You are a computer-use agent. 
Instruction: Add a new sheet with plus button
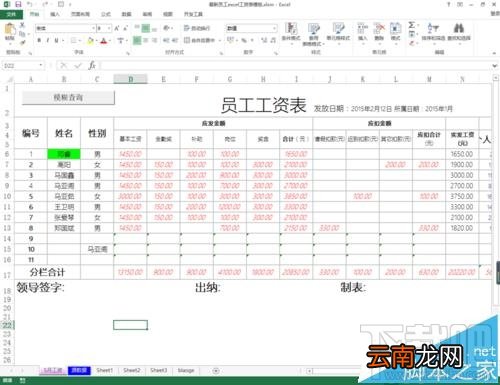(x=216, y=371)
